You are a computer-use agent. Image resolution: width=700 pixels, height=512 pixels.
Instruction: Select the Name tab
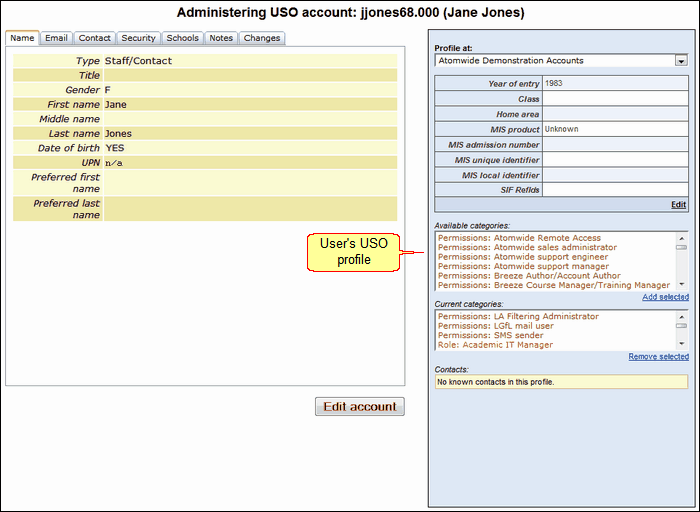22,38
